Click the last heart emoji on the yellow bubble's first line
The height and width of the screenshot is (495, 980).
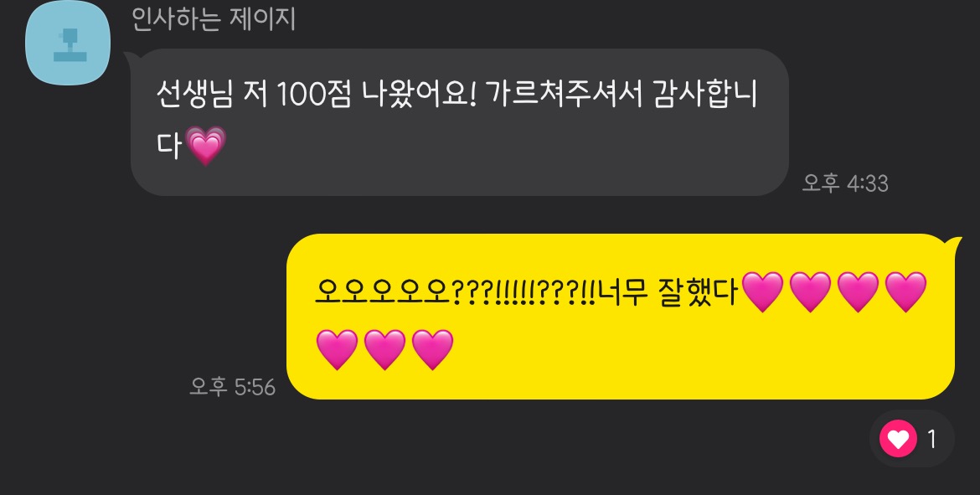tap(905, 291)
